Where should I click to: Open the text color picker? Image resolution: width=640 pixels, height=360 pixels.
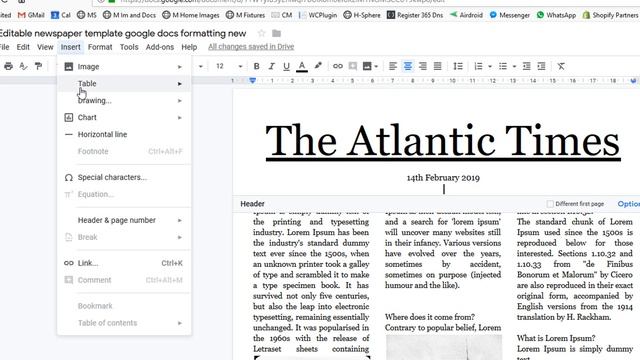(x=302, y=66)
